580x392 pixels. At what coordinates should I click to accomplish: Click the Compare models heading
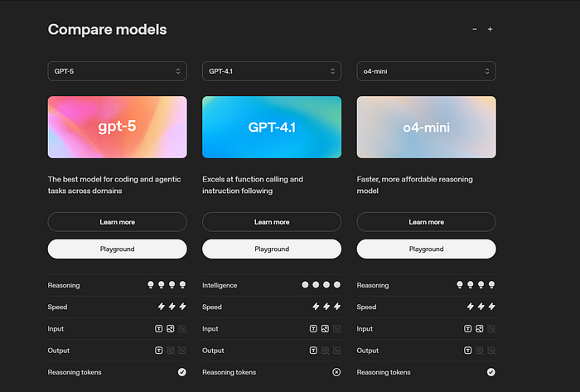point(107,30)
